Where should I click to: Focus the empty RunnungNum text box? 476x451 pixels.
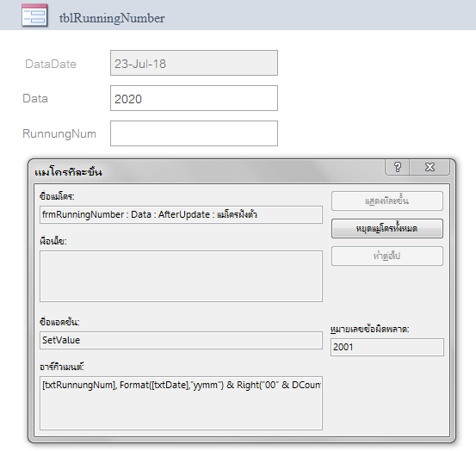coord(194,133)
